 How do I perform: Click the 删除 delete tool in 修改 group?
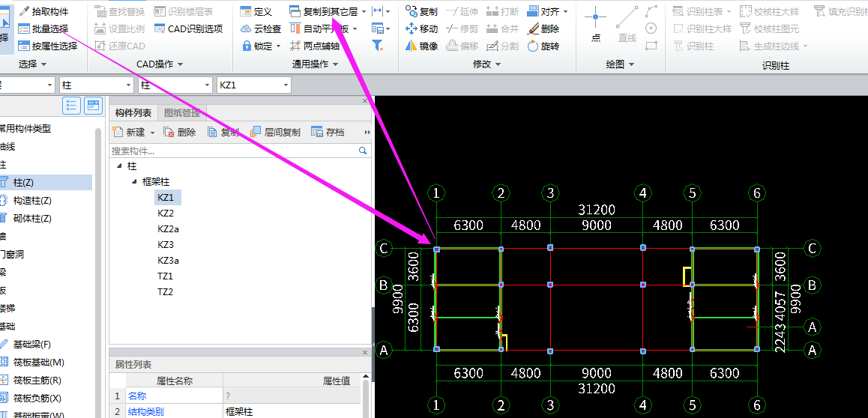tap(543, 28)
